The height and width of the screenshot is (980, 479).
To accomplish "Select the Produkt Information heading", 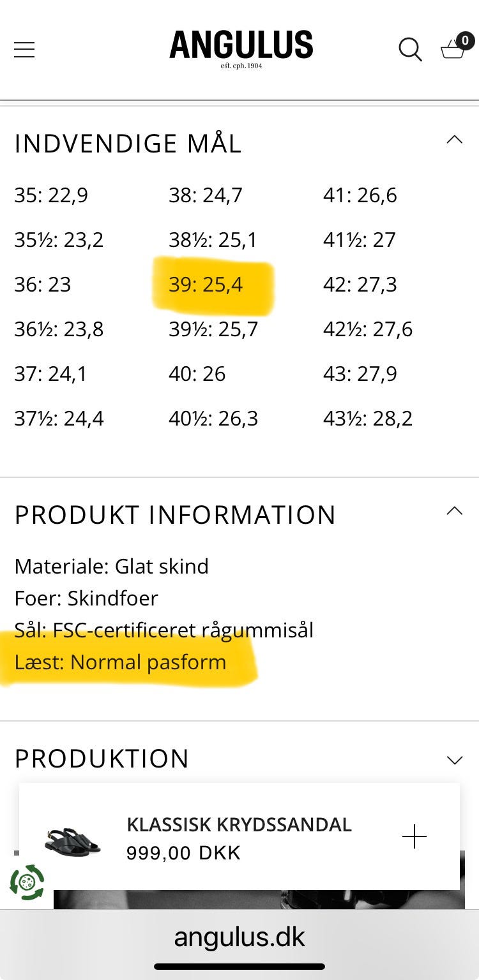I will pos(175,515).
